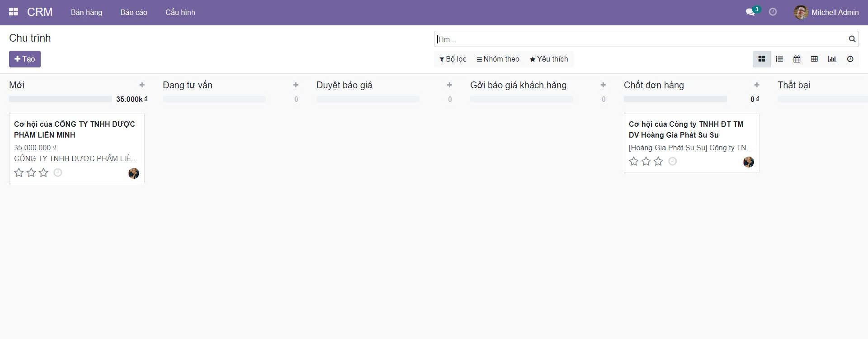Click the progress bar in Mới column
The width and height of the screenshot is (868, 339).
click(61, 99)
